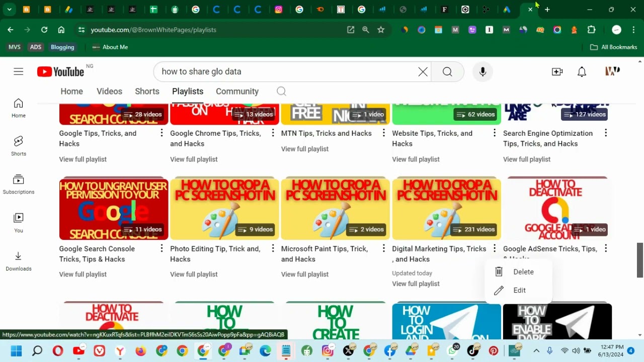
Task: View full playlist for Microsoft Paint Tips
Action: pyautogui.click(x=305, y=274)
